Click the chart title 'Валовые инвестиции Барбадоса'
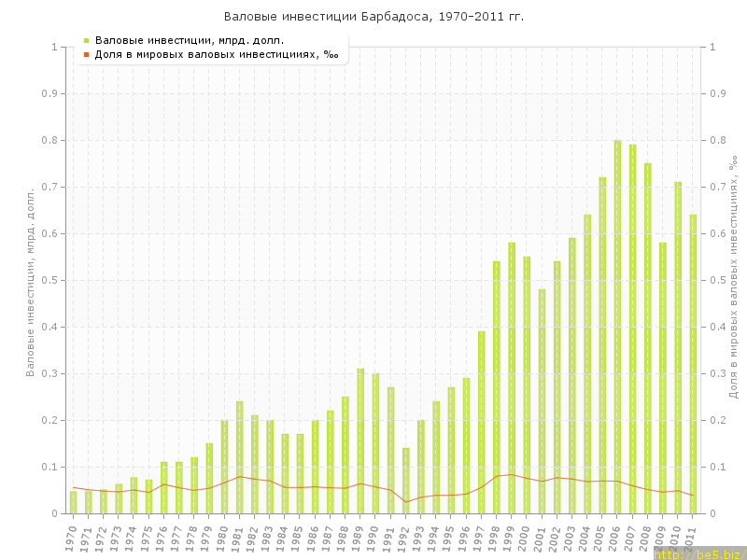 click(373, 17)
